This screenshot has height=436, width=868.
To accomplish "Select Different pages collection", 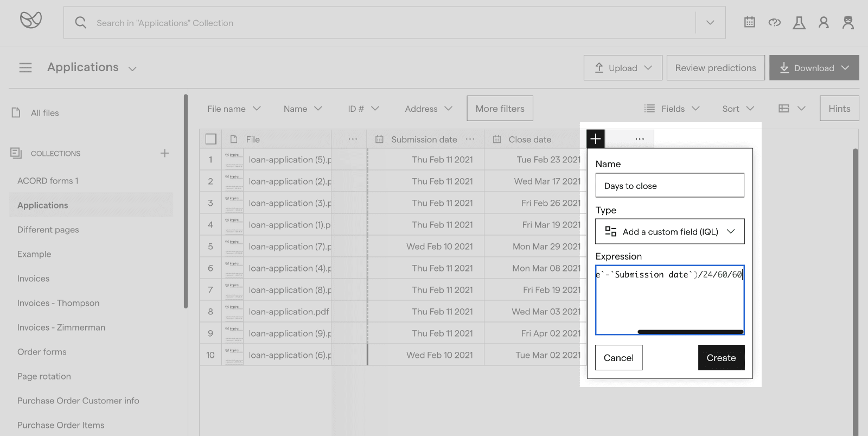I will 48,230.
